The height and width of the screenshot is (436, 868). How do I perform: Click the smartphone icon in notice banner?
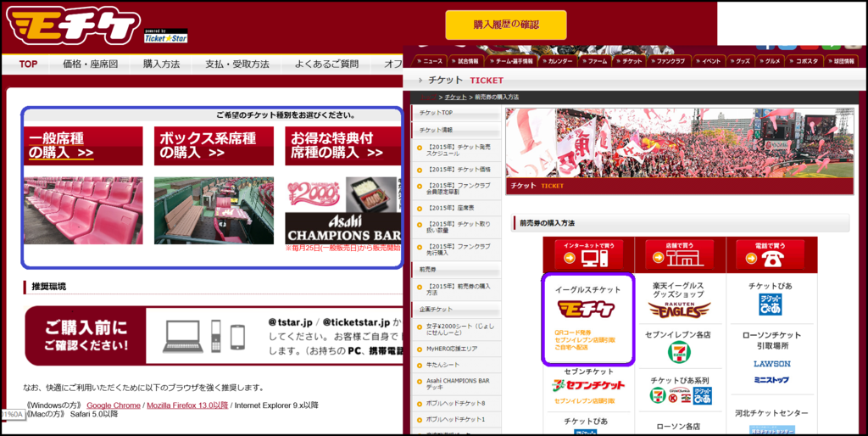237,337
